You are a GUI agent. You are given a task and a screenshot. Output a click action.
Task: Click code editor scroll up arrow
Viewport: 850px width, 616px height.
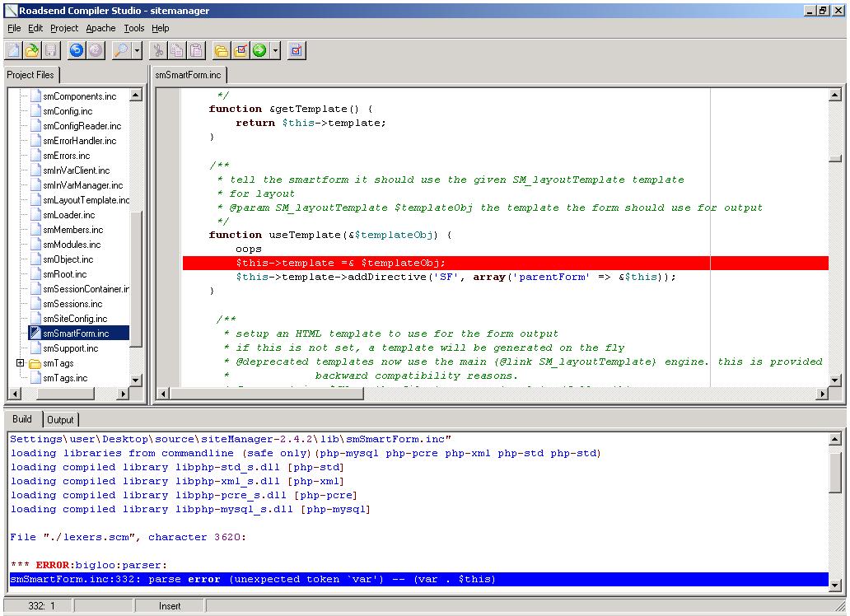coord(835,95)
